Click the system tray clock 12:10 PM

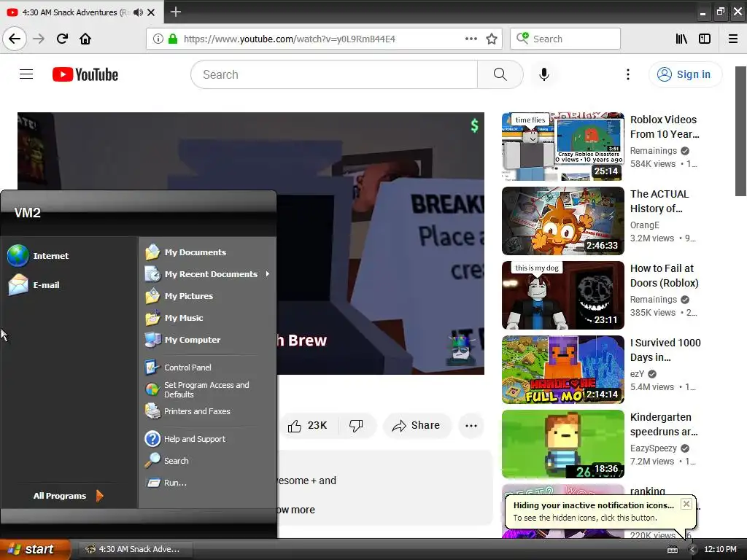[x=720, y=549]
